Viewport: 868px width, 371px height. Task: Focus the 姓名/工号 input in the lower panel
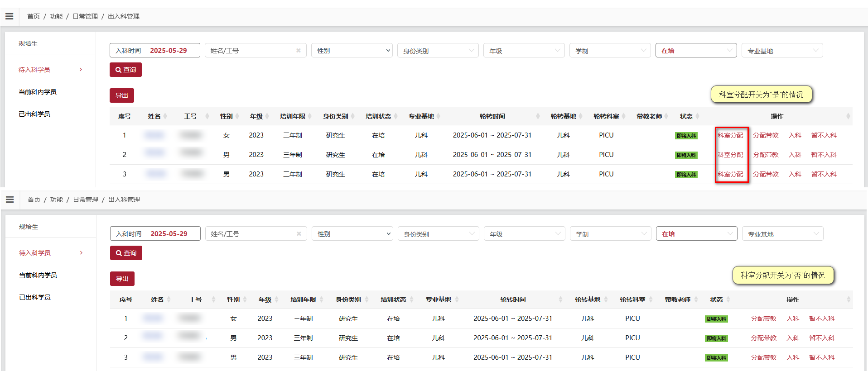coord(256,234)
